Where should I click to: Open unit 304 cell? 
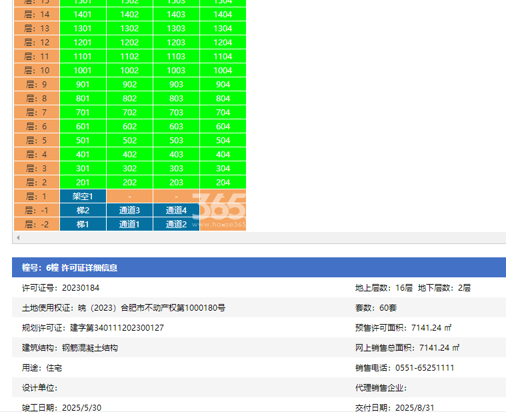(x=223, y=169)
